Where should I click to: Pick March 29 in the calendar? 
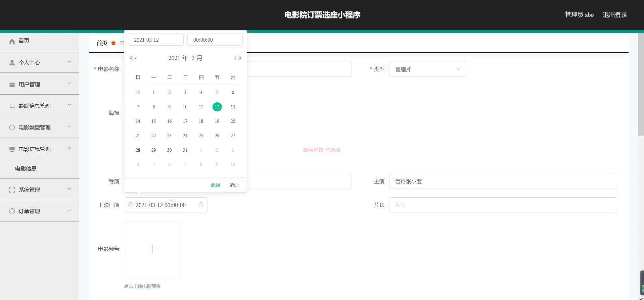153,150
